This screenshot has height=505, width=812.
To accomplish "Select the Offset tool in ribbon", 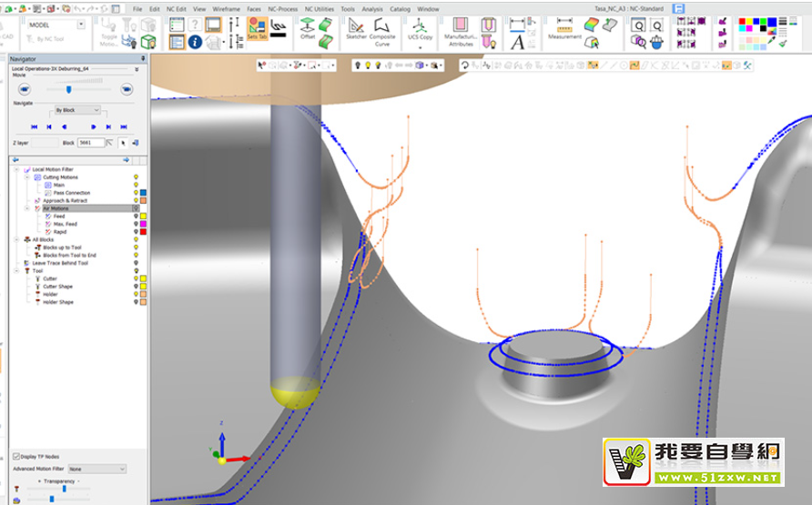I will pos(308,25).
